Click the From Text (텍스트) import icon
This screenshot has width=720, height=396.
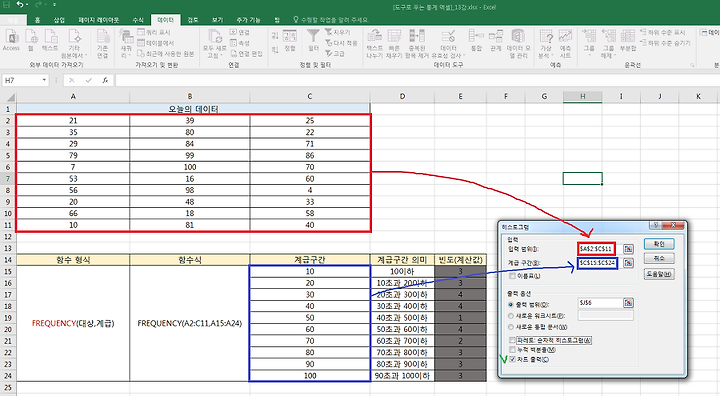coord(50,40)
